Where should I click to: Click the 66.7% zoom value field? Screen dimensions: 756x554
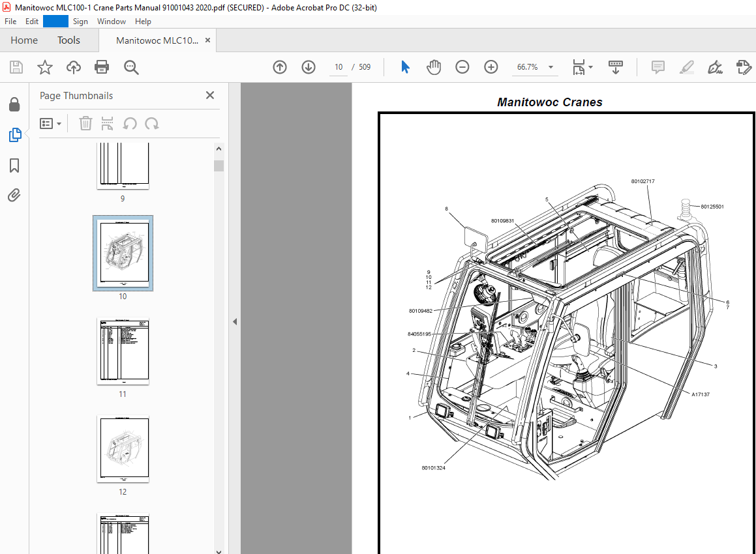(528, 67)
